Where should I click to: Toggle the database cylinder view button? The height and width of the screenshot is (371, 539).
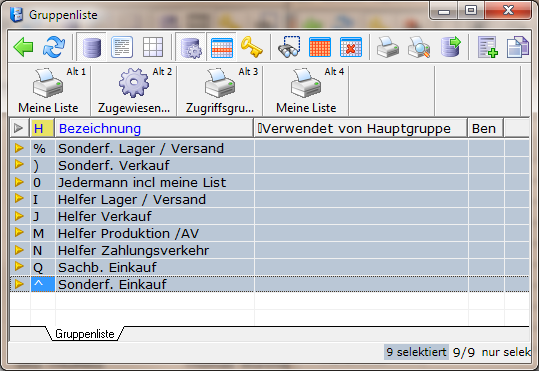92,47
